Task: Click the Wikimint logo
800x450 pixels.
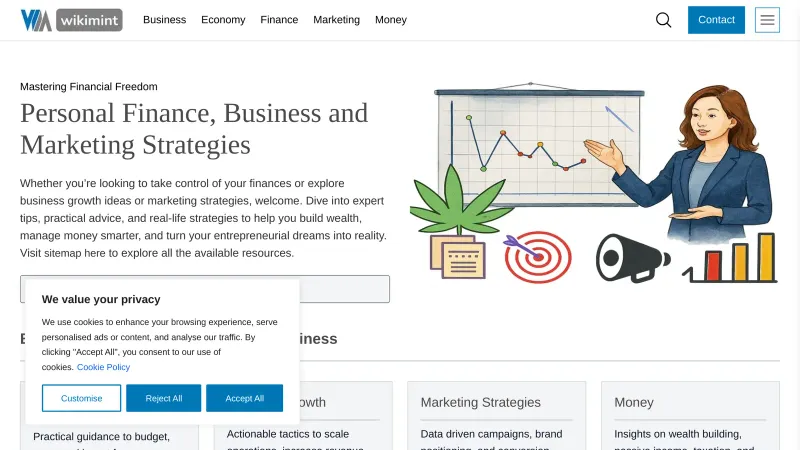Action: tap(71, 20)
